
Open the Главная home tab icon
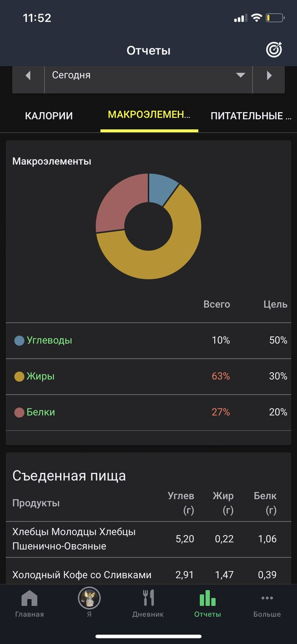tap(29, 598)
